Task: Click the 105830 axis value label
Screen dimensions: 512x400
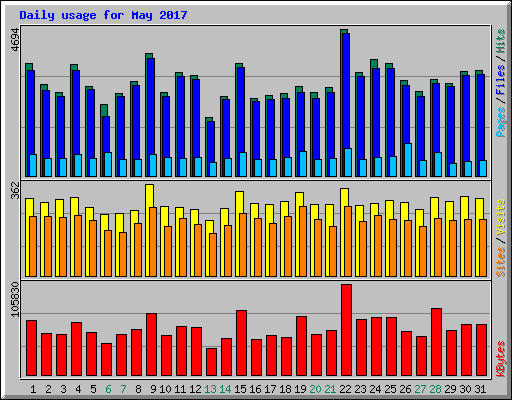Action: (x=16, y=299)
